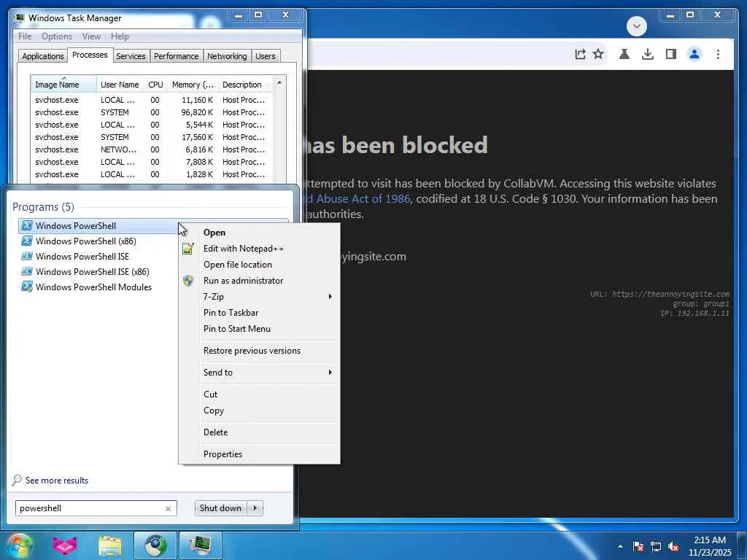The height and width of the screenshot is (560, 747).
Task: Clear the powershell search box
Action: (168, 508)
